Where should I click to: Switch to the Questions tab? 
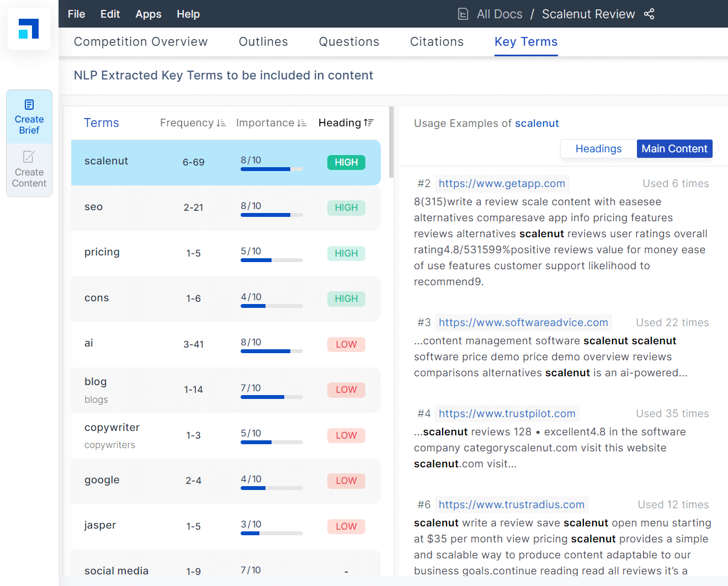point(349,42)
